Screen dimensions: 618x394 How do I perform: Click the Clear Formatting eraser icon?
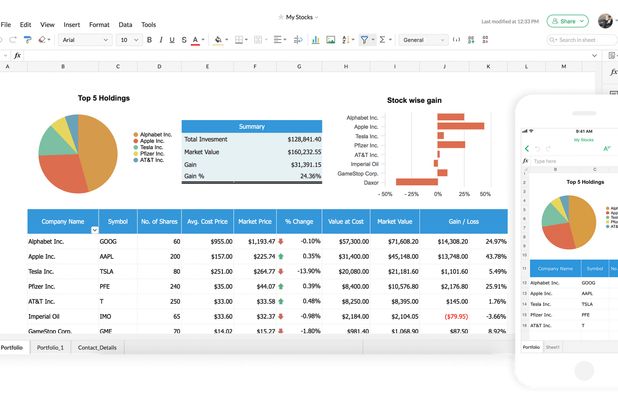point(42,40)
